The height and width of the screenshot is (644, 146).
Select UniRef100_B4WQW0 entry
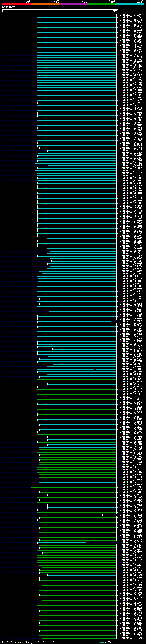(131, 324)
